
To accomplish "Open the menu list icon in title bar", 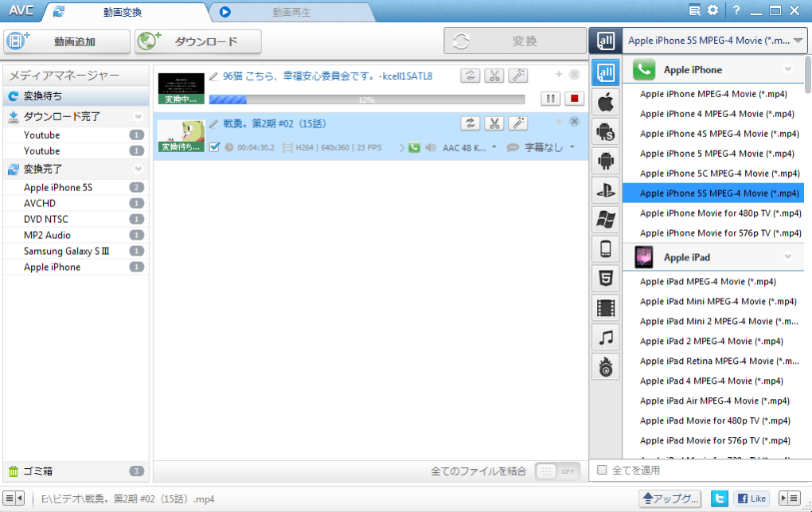I will pos(694,10).
